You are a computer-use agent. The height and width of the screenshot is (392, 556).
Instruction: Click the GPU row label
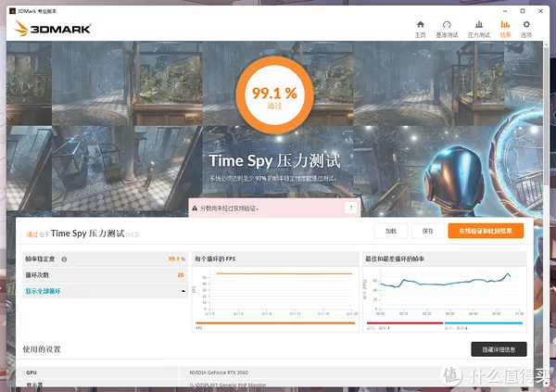pyautogui.click(x=32, y=373)
